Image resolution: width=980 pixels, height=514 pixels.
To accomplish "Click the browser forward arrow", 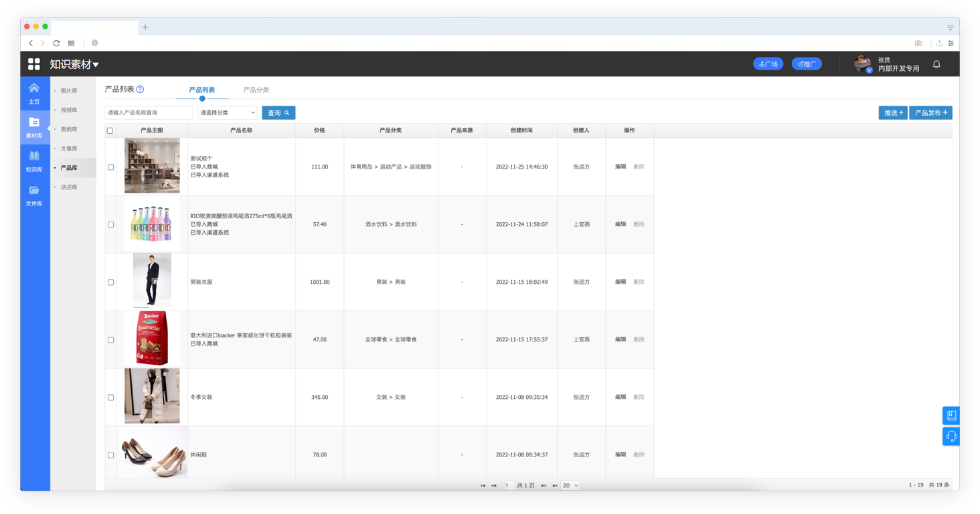I will pyautogui.click(x=42, y=43).
